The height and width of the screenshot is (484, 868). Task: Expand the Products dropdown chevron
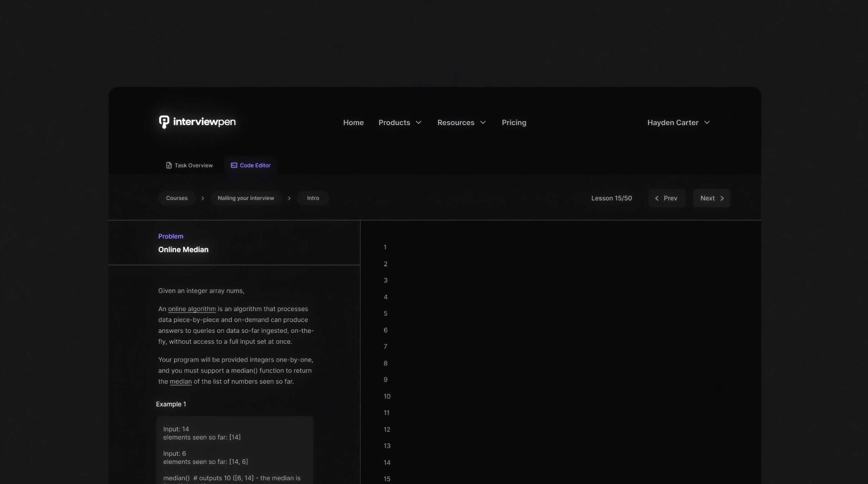point(418,122)
